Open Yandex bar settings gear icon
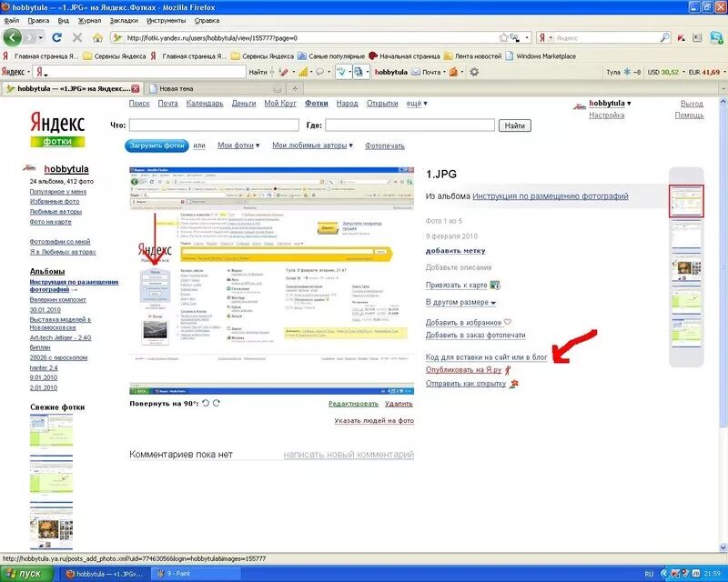Image resolution: width=728 pixels, height=582 pixels. click(473, 72)
